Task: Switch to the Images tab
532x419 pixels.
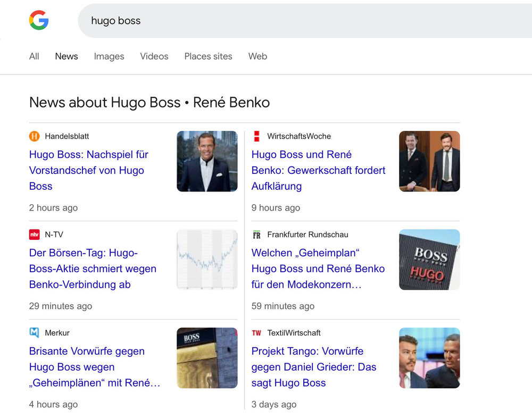Action: pyautogui.click(x=109, y=56)
